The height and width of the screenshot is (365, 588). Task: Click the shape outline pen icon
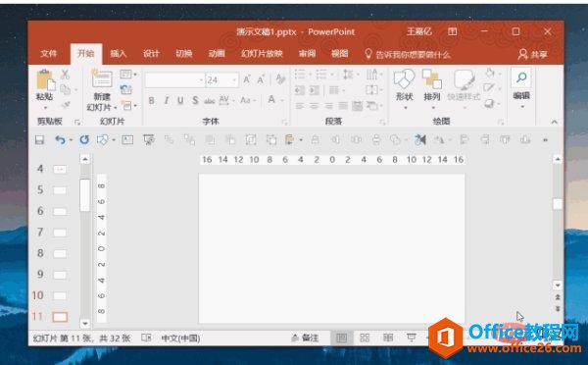click(489, 88)
